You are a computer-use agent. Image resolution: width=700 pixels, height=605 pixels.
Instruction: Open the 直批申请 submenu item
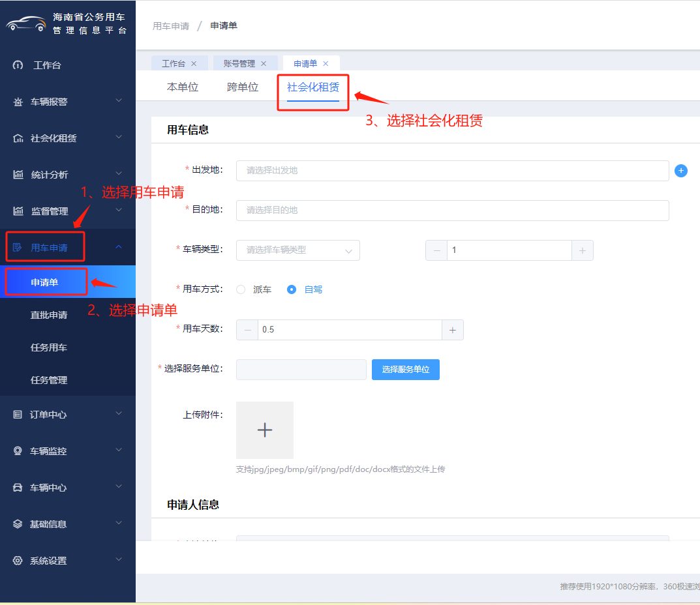(x=49, y=315)
